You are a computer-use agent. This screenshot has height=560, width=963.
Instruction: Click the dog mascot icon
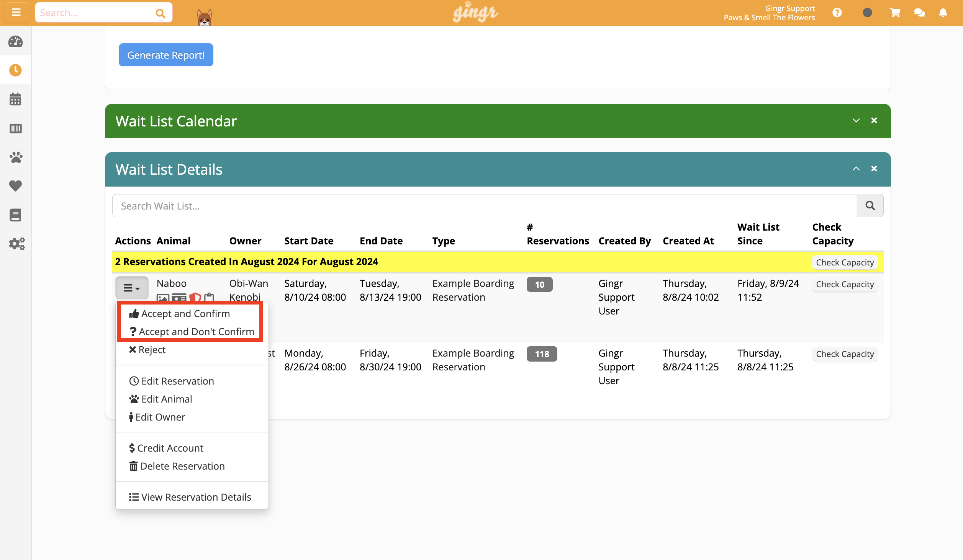(x=204, y=17)
